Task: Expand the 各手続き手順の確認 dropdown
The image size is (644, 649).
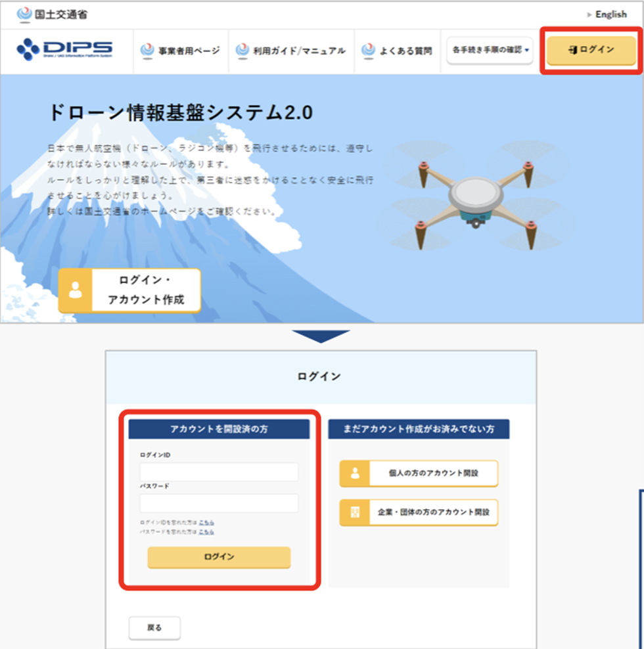Action: pyautogui.click(x=490, y=50)
